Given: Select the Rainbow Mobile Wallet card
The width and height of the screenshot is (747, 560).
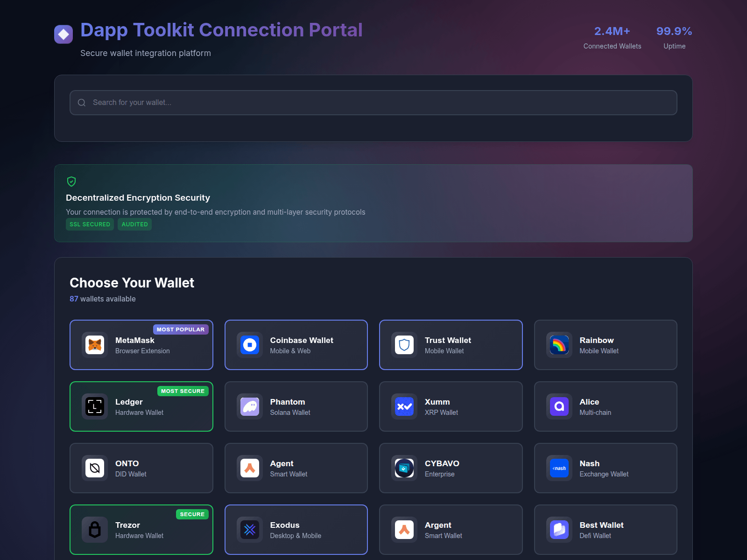Looking at the screenshot, I should click(606, 345).
